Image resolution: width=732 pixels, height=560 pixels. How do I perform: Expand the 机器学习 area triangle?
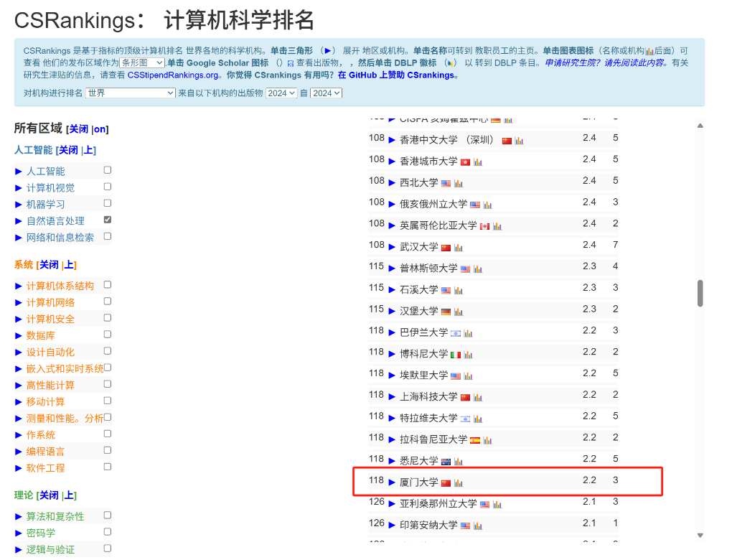click(x=19, y=205)
